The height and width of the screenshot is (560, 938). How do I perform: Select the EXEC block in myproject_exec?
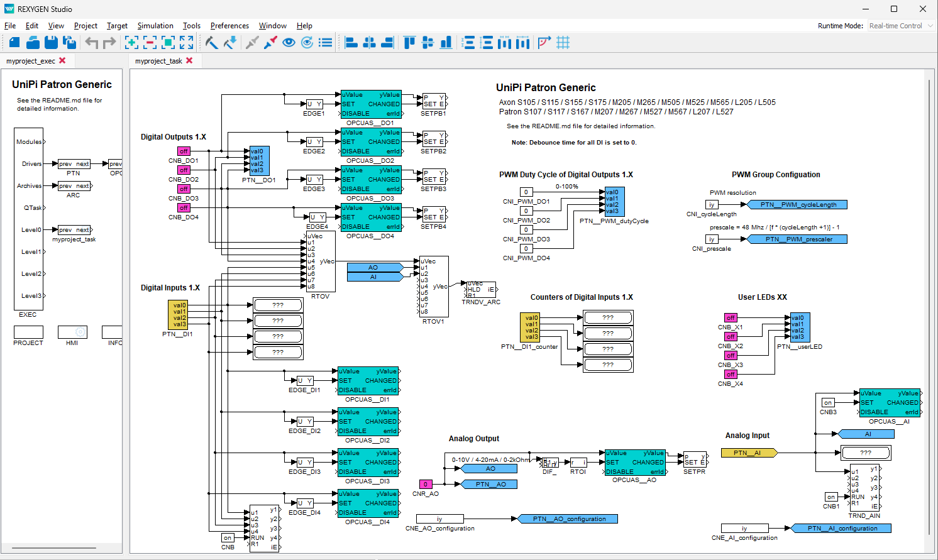tap(28, 219)
